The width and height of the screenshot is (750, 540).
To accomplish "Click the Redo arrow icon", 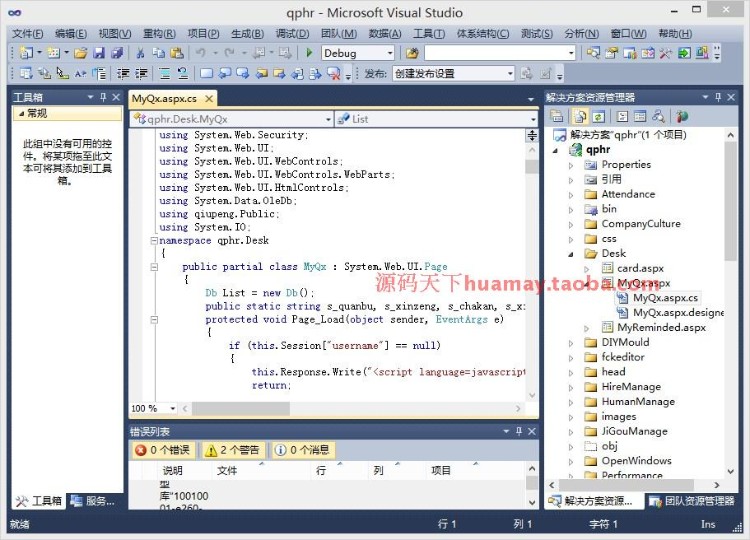I will click(230, 53).
